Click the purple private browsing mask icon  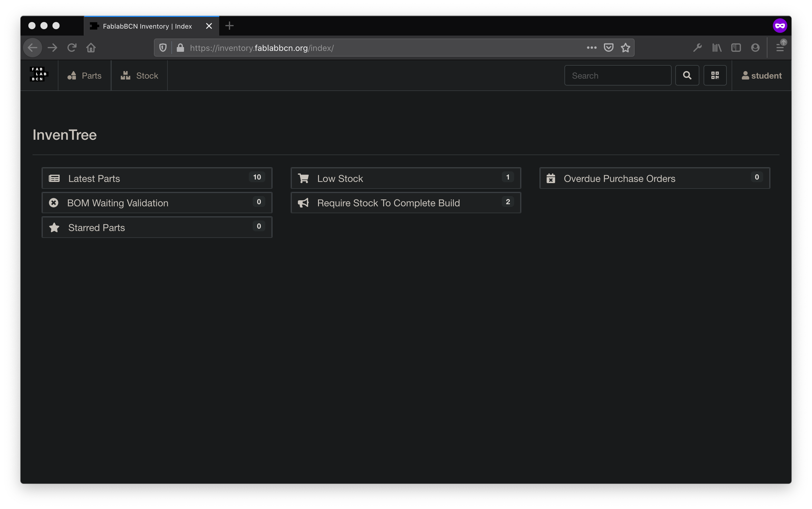[780, 26]
